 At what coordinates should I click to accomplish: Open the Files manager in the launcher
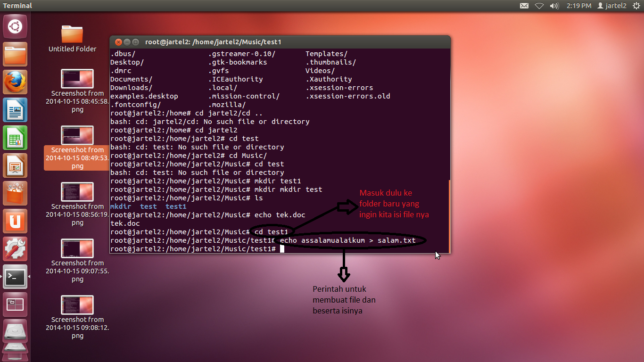click(x=16, y=54)
